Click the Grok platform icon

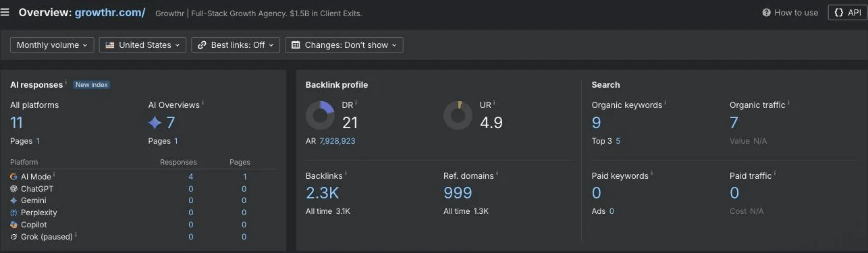pyautogui.click(x=13, y=237)
